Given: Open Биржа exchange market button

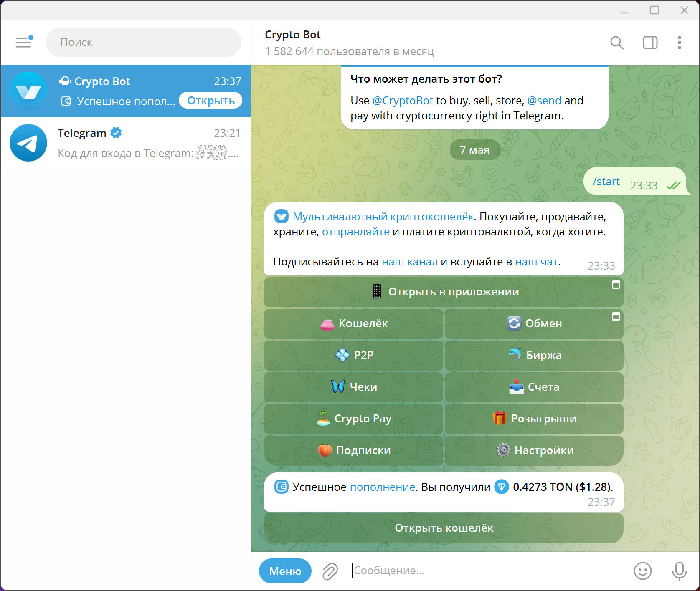Looking at the screenshot, I should coord(534,355).
